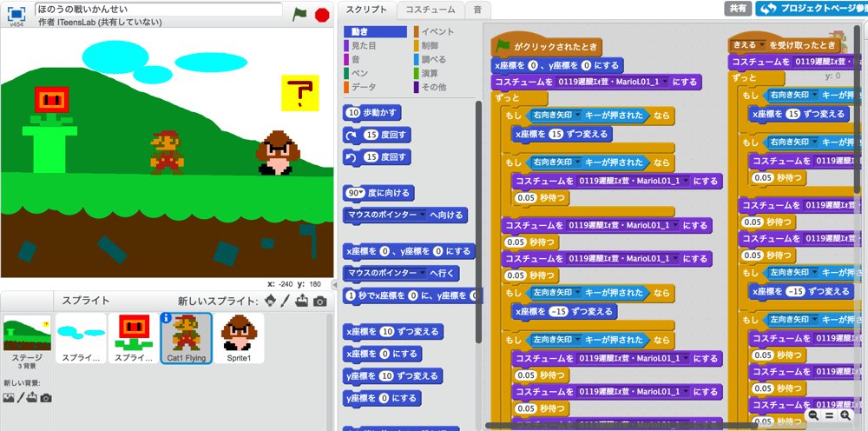
Task: Click the clockwise 15度回す rotate block
Action: pyautogui.click(x=377, y=135)
